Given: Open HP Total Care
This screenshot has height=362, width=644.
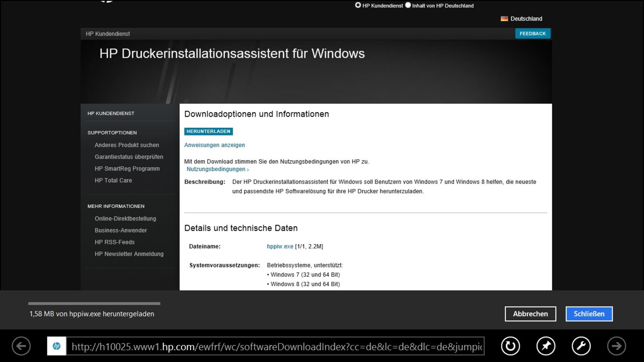Looking at the screenshot, I should pyautogui.click(x=113, y=181).
